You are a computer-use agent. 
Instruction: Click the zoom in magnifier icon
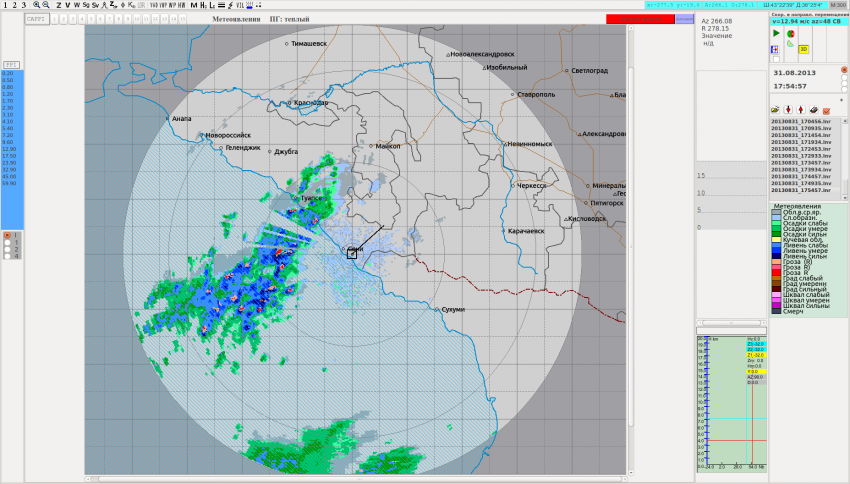36,5
